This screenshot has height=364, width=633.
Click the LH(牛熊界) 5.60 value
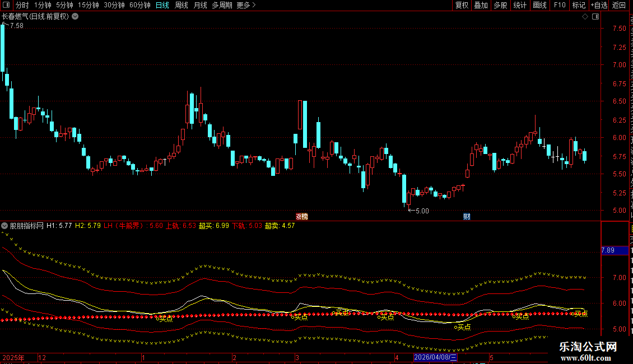click(133, 226)
